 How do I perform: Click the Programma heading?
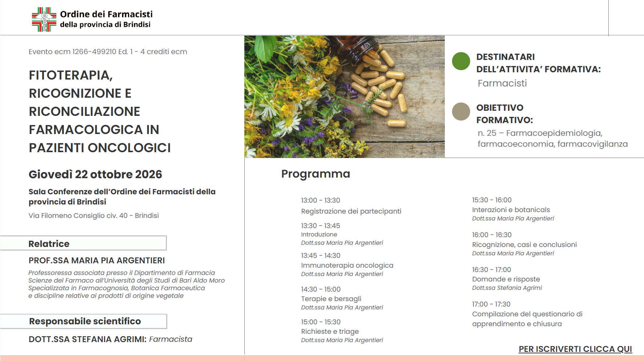316,174
